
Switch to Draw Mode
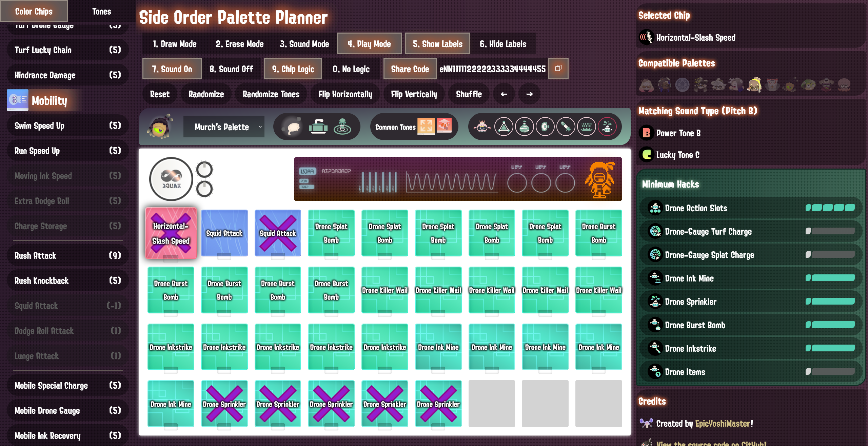(x=175, y=44)
